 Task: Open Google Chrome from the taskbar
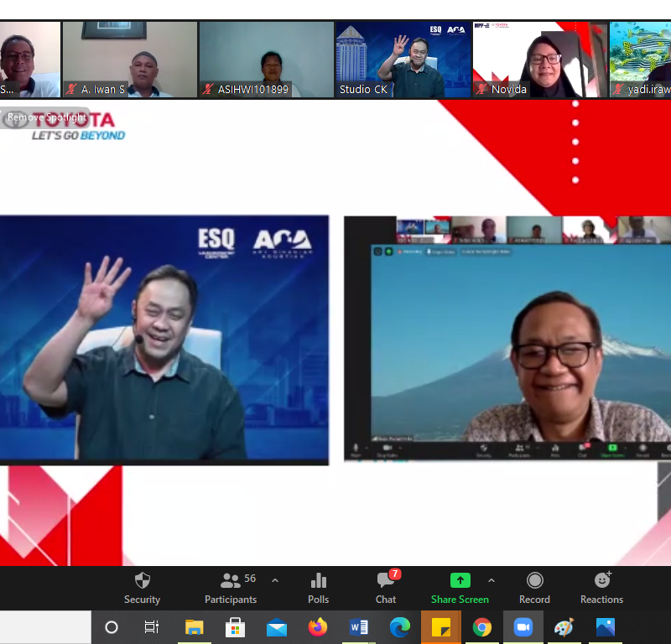click(x=481, y=627)
